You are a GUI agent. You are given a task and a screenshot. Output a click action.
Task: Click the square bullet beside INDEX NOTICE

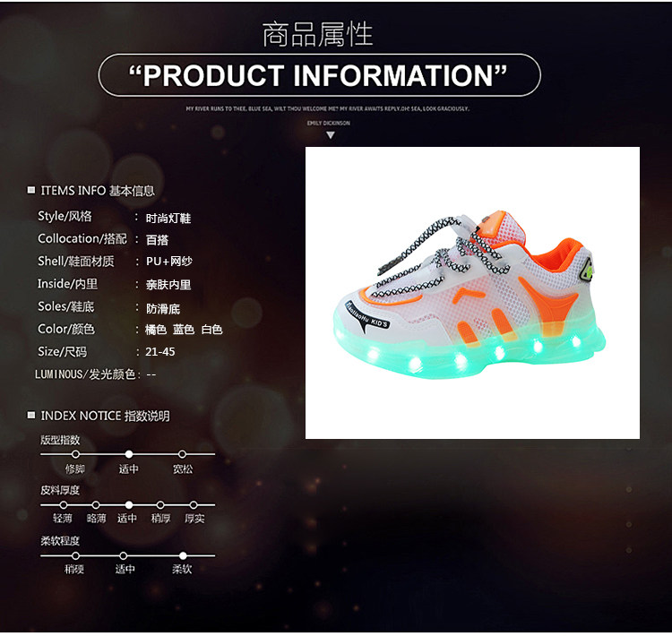point(30,415)
